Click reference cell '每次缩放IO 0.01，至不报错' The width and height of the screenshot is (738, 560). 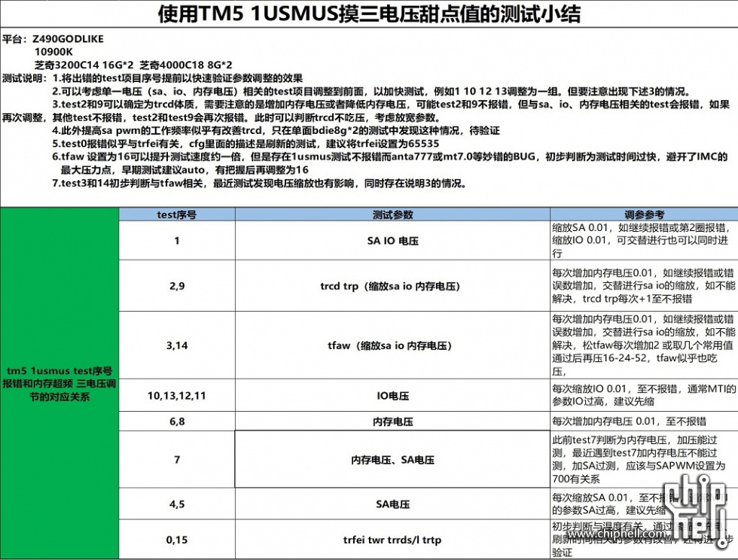(644, 395)
